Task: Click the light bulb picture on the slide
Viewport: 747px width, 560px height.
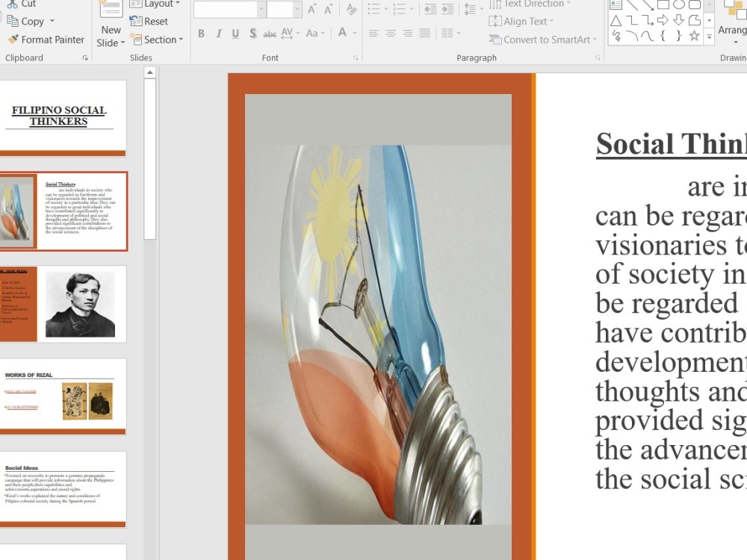Action: (378, 335)
